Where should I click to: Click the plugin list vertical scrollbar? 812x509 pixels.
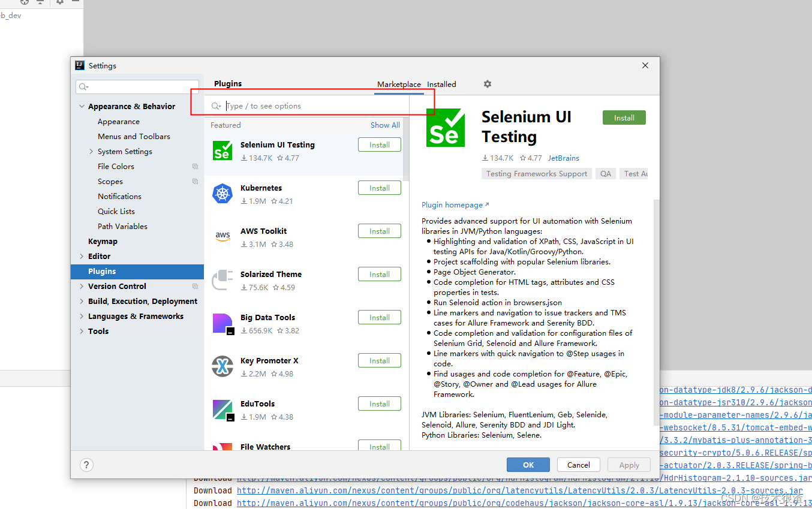pos(406,149)
